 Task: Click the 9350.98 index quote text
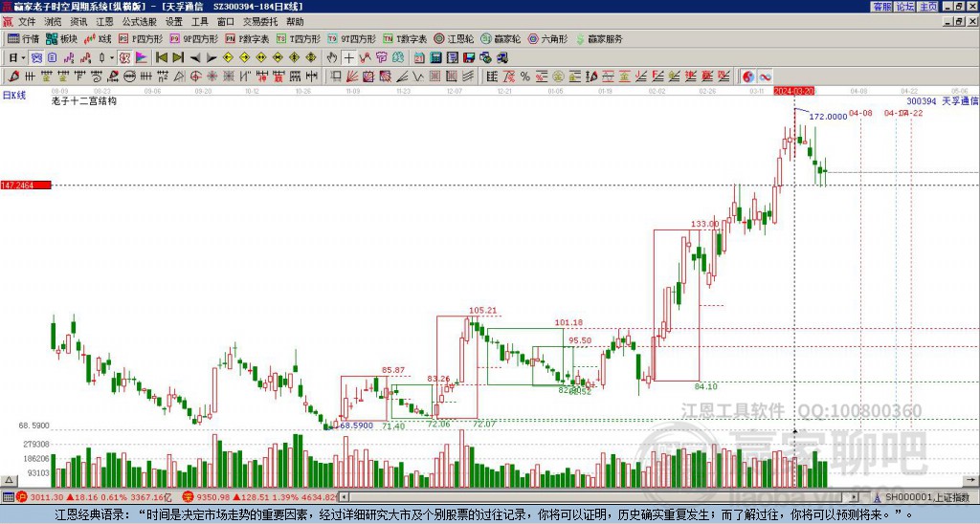[x=214, y=497]
